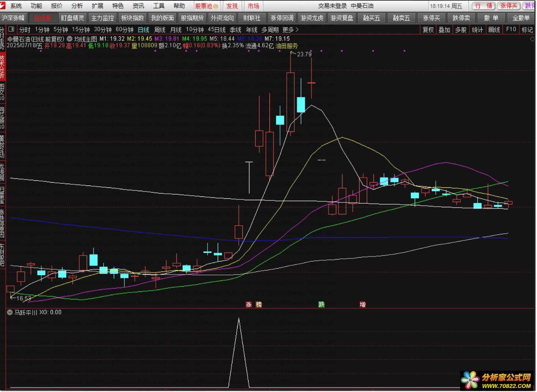Open 主力监控 toolbar button

pyautogui.click(x=103, y=18)
